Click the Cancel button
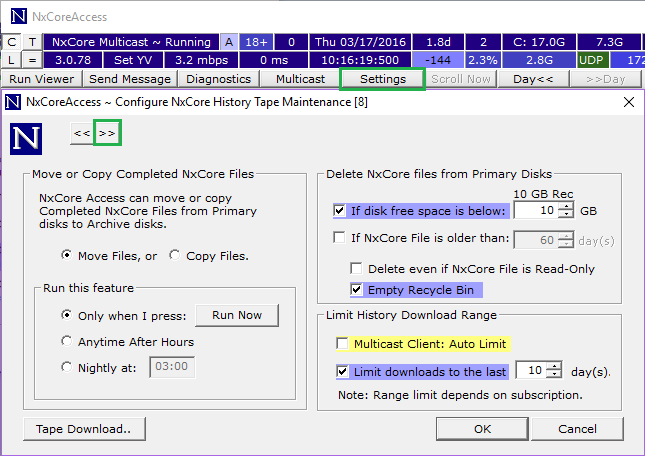Screen dimensions: 645x456 point(577,429)
